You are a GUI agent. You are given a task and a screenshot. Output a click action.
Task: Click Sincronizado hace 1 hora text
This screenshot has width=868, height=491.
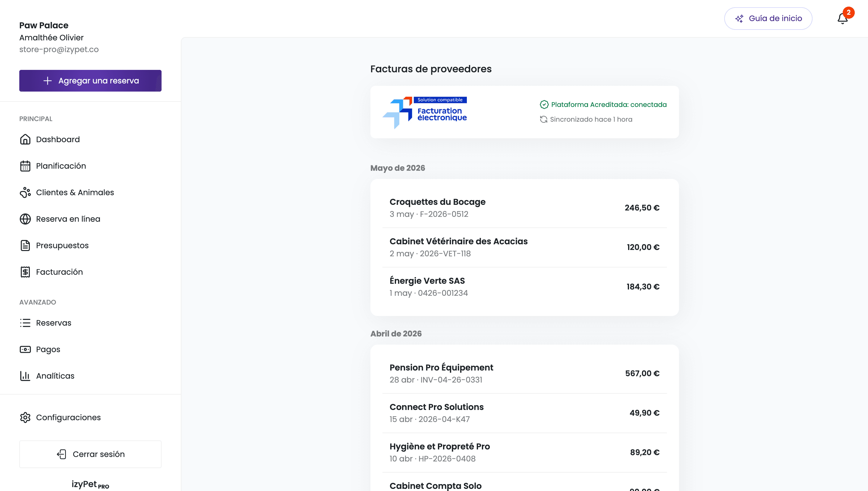[x=591, y=119]
